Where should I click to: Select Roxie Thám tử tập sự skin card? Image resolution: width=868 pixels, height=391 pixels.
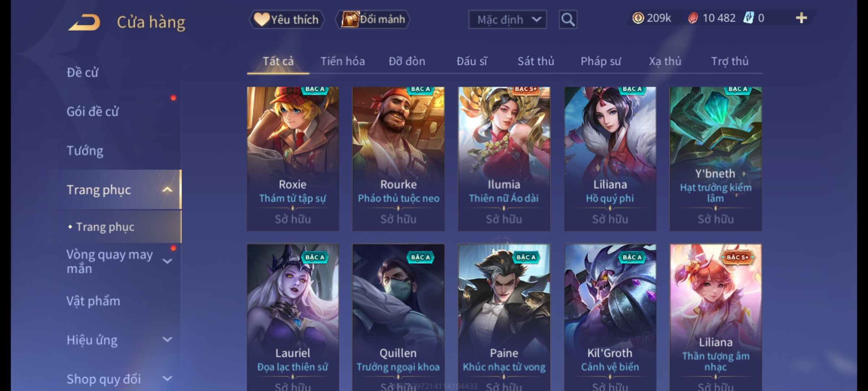pos(293,159)
